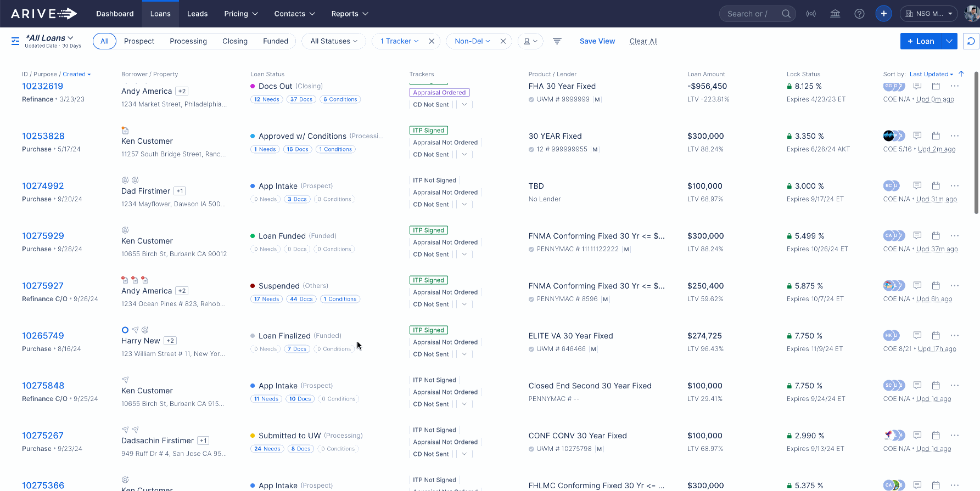Screen dimensions: 980x491
Task: Open notes icon for loan 10253828
Action: tap(917, 136)
